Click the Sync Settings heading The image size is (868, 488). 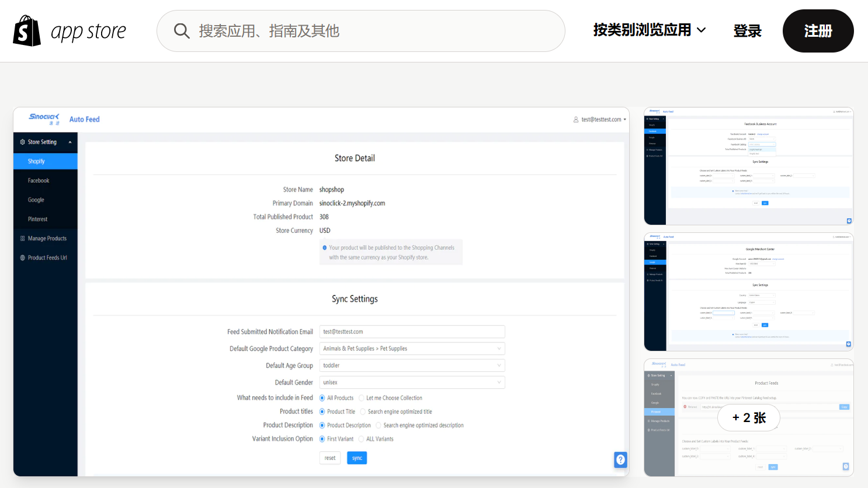pyautogui.click(x=355, y=299)
